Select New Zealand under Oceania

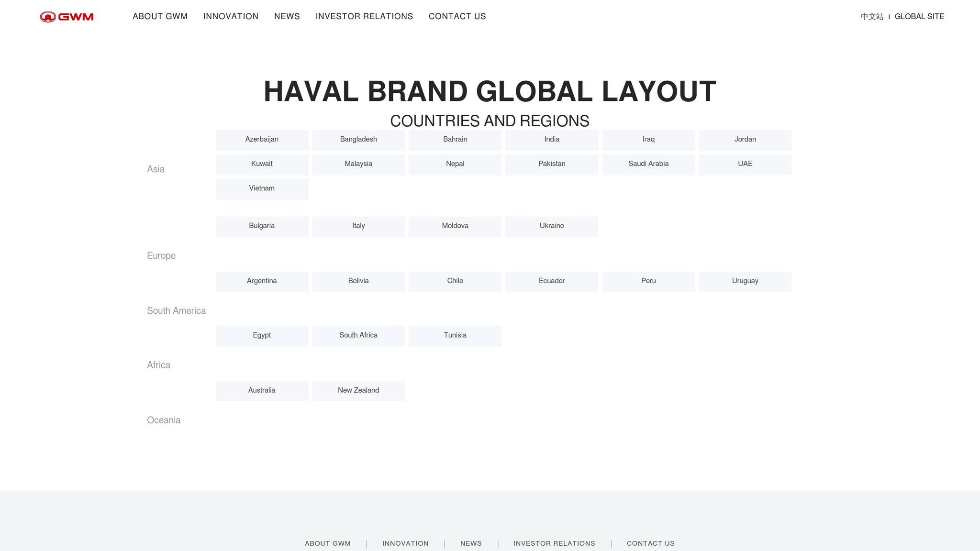click(x=358, y=390)
